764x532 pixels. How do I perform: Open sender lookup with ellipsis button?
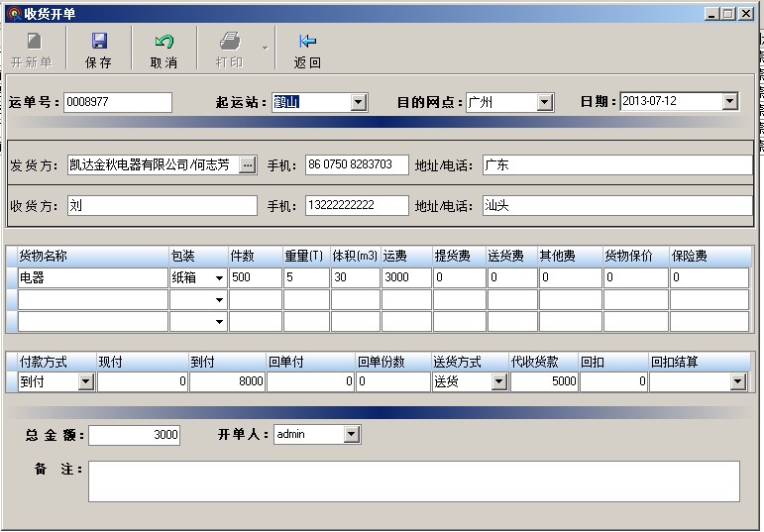click(x=248, y=164)
